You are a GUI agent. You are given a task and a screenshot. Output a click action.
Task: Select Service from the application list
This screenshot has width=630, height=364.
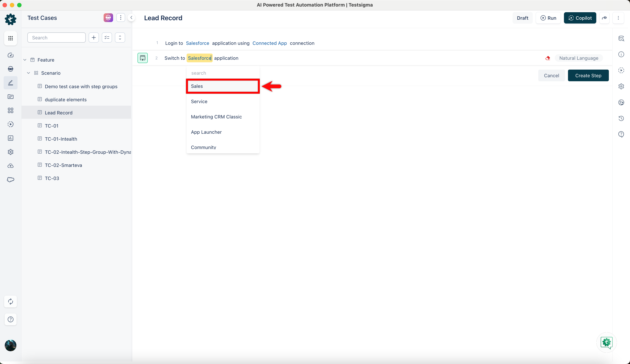click(223, 102)
